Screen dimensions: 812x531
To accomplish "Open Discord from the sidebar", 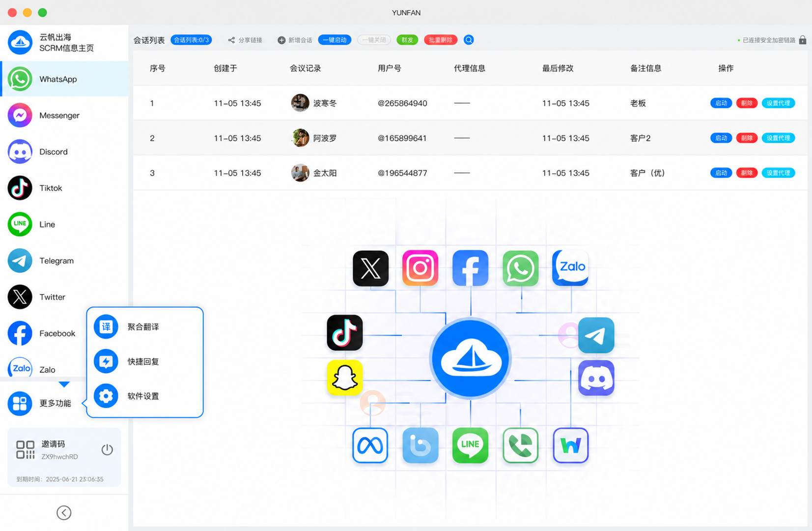I will coord(64,152).
